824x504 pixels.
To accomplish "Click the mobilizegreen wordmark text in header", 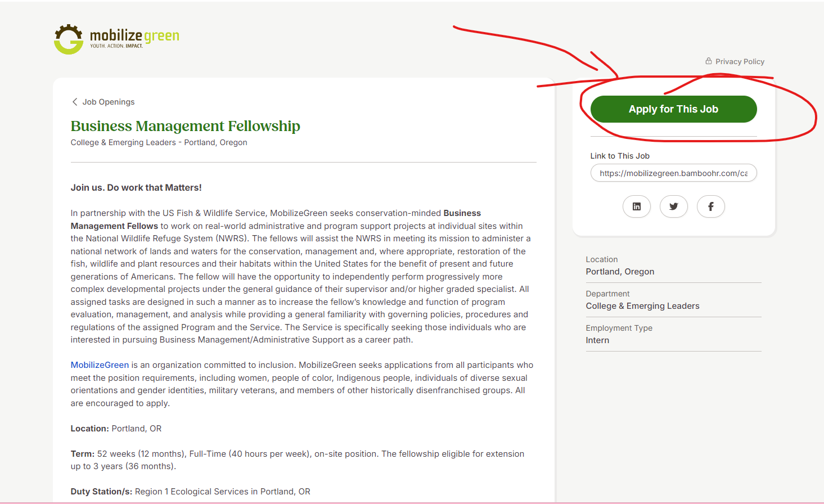I will (134, 37).
